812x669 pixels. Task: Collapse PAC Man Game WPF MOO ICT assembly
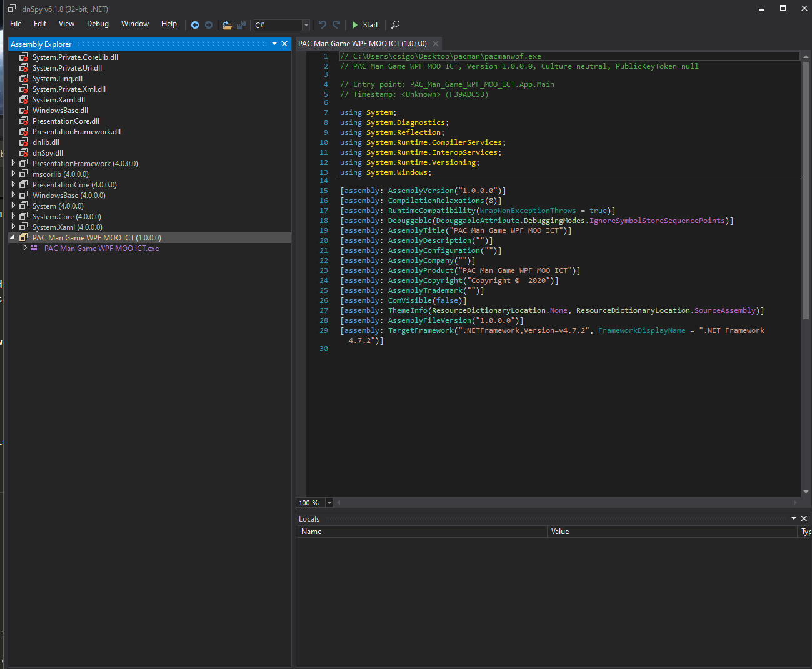[x=13, y=237]
